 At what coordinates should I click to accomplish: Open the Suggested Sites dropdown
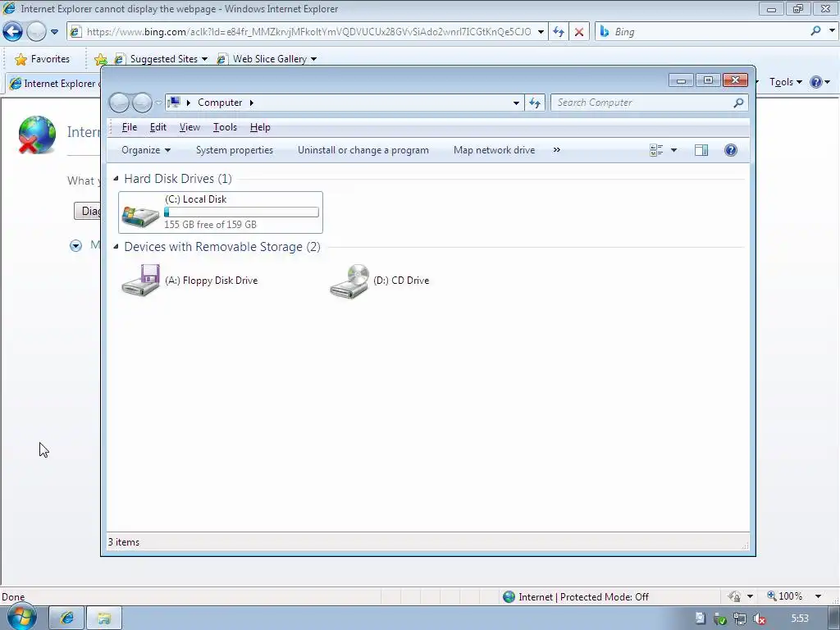(162, 59)
